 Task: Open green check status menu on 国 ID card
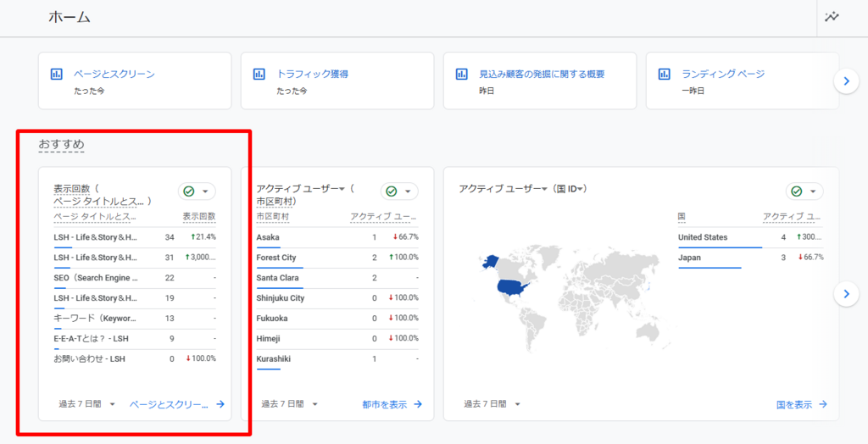point(804,191)
